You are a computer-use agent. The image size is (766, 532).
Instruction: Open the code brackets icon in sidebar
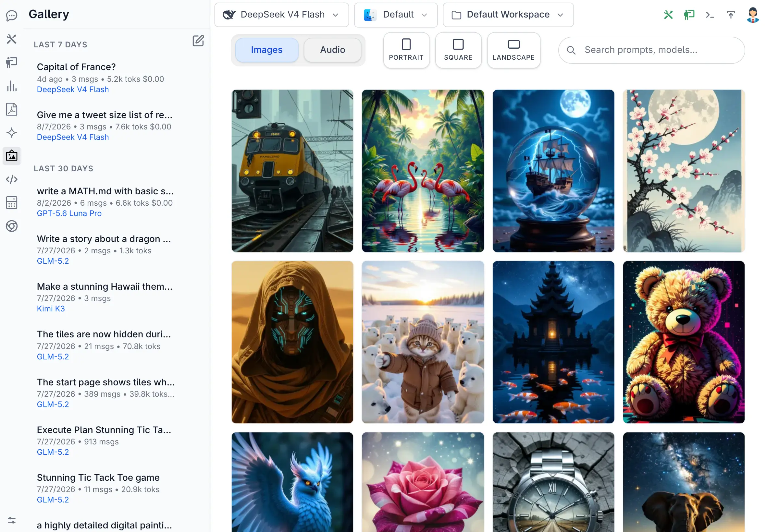tap(12, 179)
